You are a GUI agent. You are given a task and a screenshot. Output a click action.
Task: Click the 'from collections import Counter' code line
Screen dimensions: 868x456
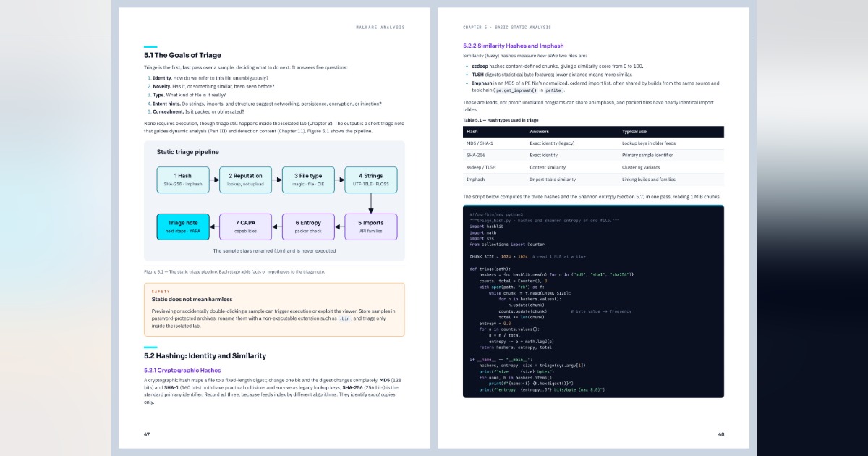506,245
